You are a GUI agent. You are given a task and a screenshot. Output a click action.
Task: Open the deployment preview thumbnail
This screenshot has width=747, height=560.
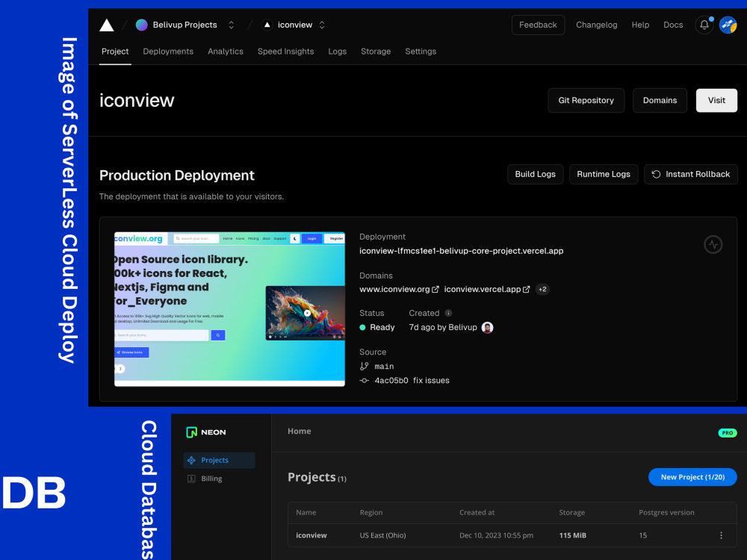pos(229,309)
